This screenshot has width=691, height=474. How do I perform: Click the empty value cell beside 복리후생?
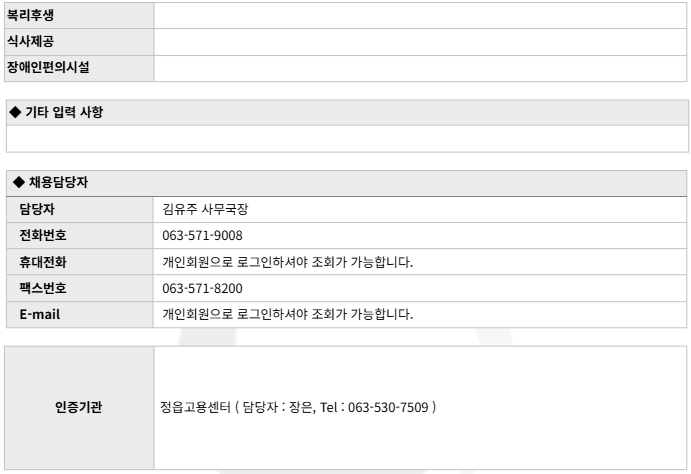pos(420,16)
